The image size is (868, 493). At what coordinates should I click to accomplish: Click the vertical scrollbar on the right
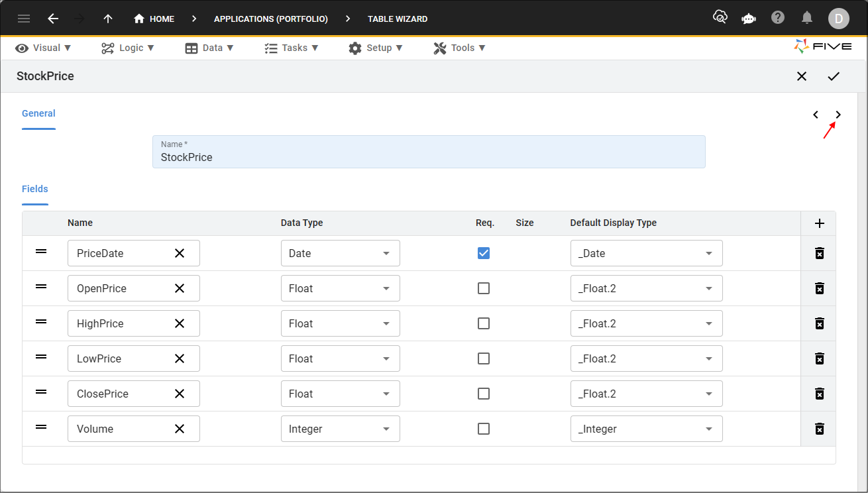[x=862, y=292]
